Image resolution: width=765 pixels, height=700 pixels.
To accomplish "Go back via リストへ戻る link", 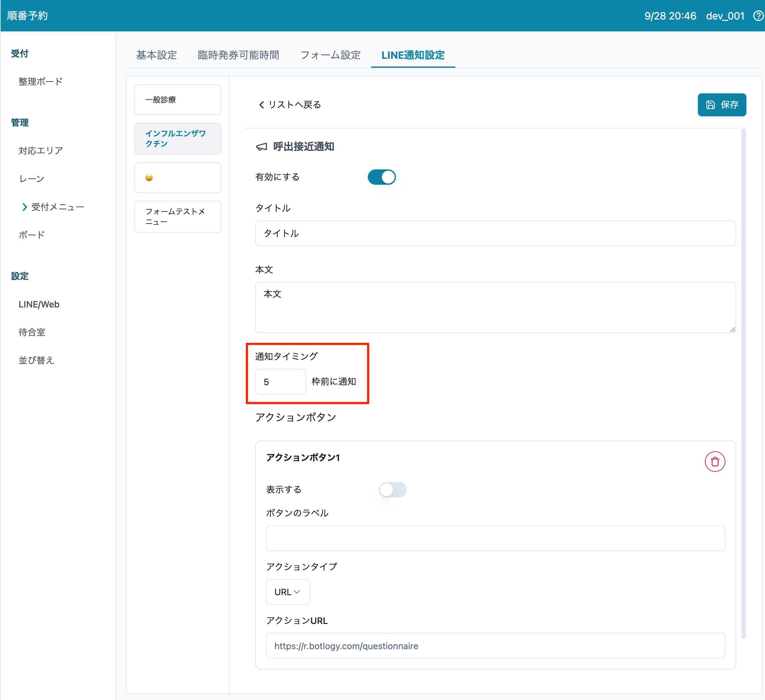I will (x=295, y=105).
